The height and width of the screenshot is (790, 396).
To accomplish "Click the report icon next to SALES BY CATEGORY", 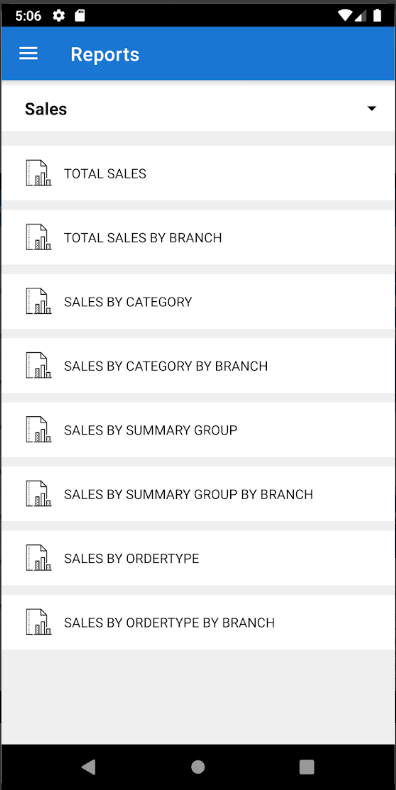I will tap(38, 301).
